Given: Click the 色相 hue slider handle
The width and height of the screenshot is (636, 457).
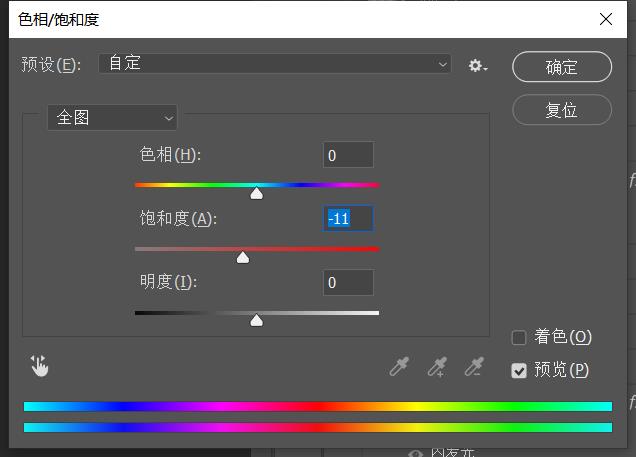Looking at the screenshot, I should point(257,193).
